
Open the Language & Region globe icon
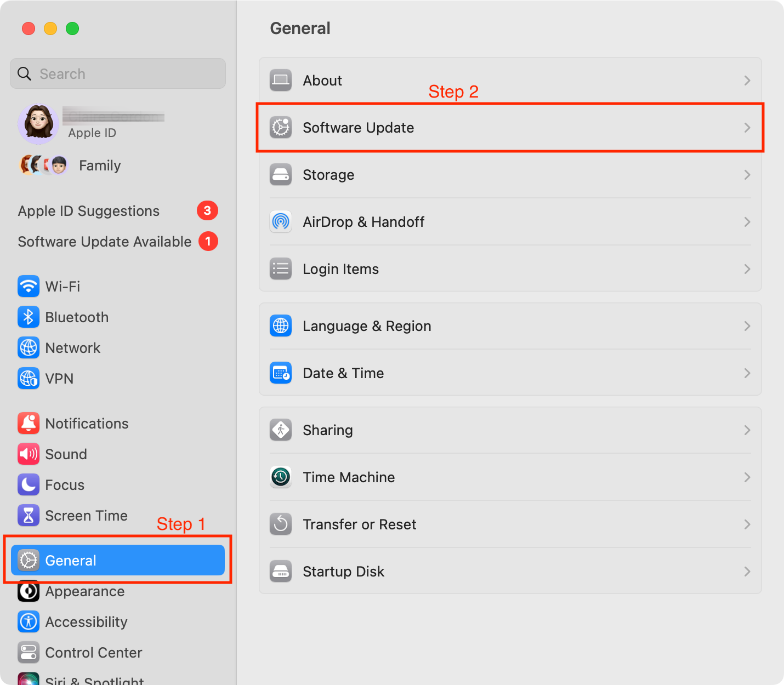281,326
